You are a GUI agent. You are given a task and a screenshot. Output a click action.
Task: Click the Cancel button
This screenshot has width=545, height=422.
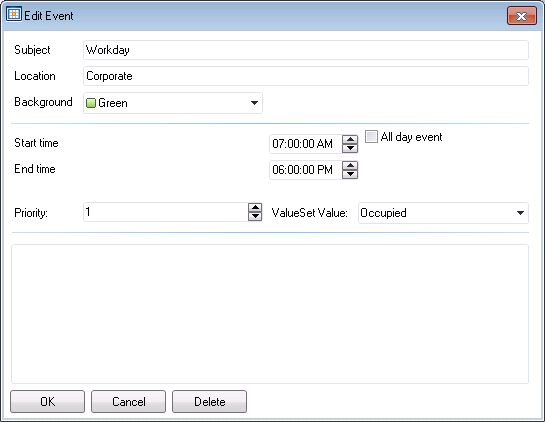[129, 401]
